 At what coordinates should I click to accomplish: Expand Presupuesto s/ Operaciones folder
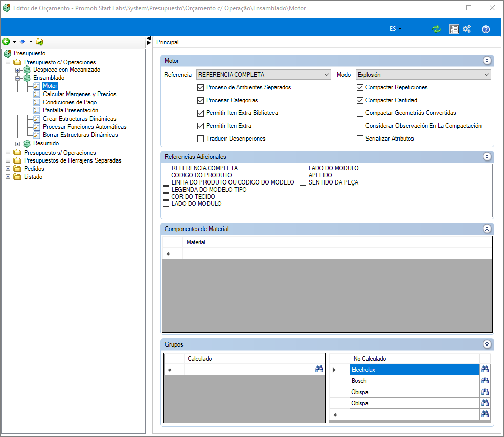pos(8,152)
